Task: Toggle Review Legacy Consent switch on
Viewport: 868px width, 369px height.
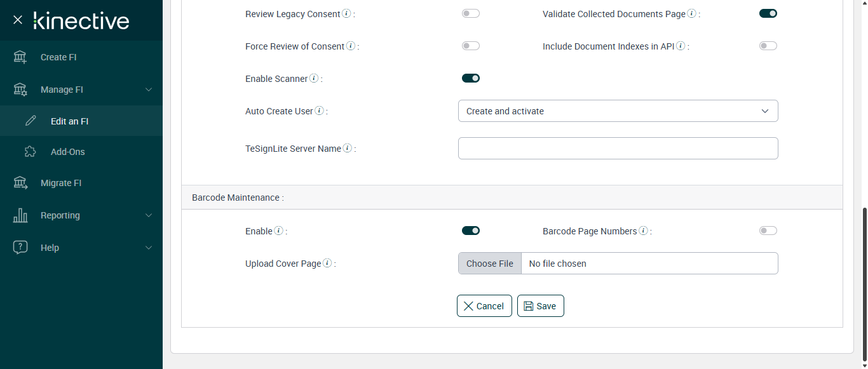Action: coord(471,13)
